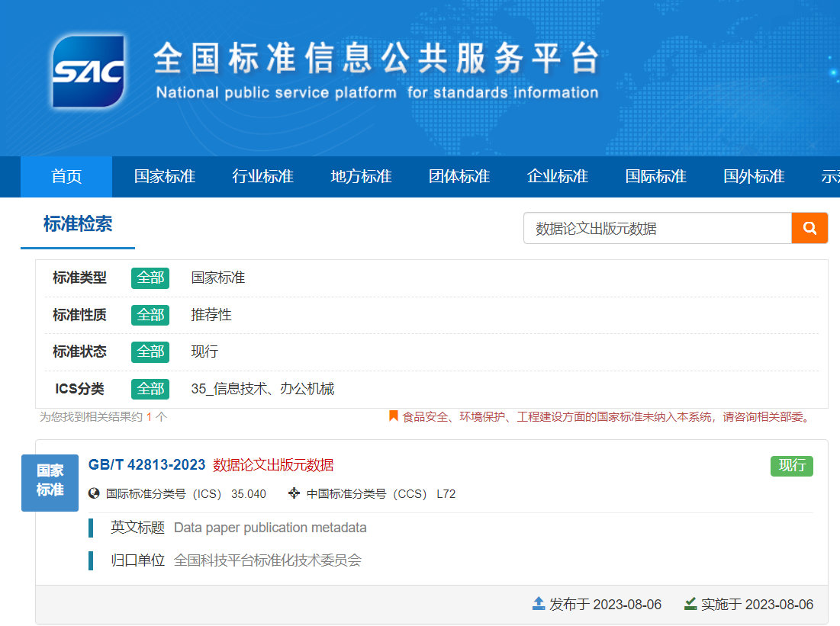
Task: Click the CCS classification cross-arrows icon
Action: coord(294,493)
